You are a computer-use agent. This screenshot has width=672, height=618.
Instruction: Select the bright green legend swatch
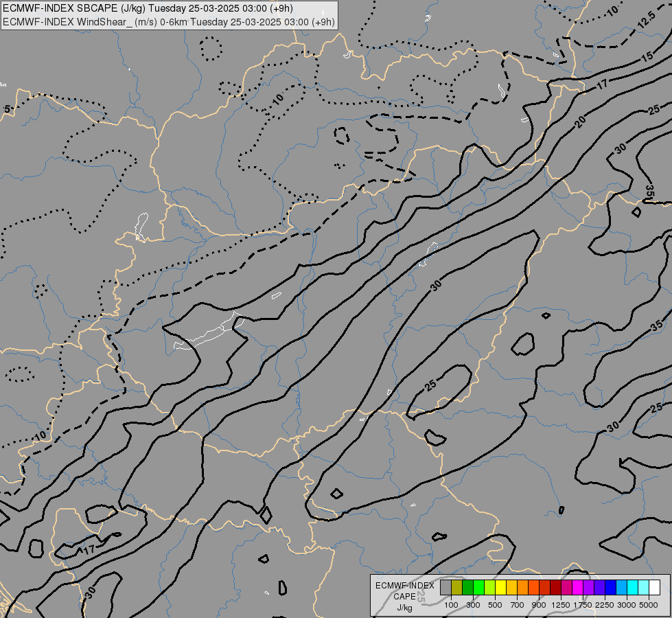click(478, 588)
